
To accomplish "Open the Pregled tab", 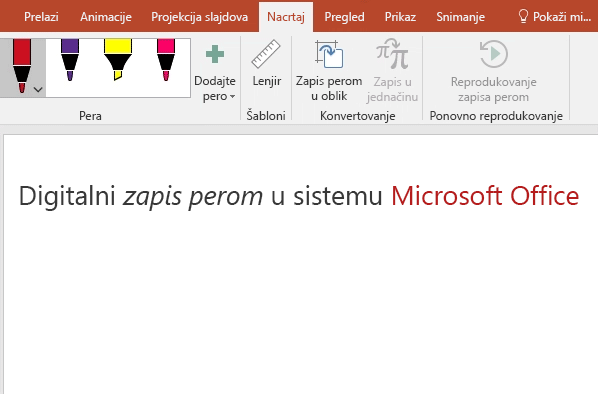I will (344, 17).
